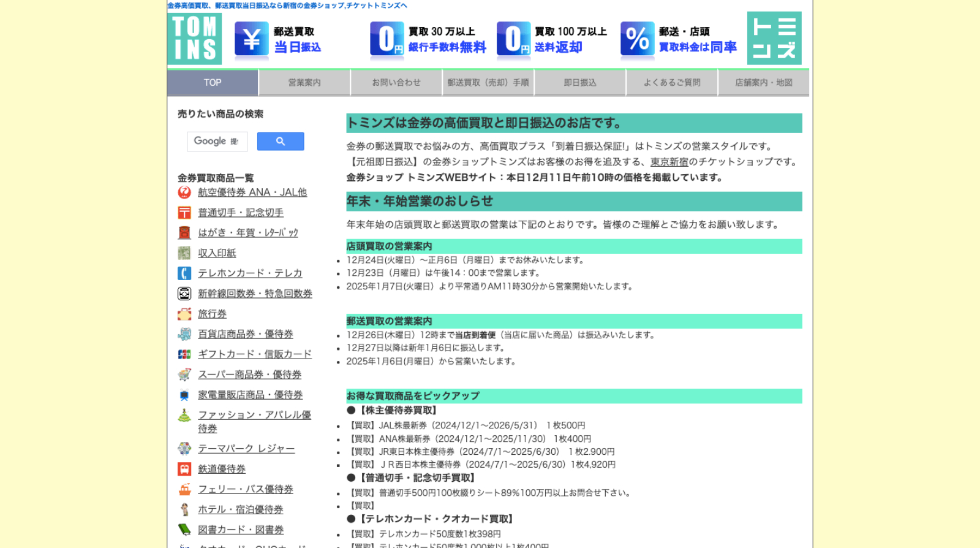Screen dimensions: 980x548
Task: Open the 営業案内 navigation tab
Action: point(304,83)
